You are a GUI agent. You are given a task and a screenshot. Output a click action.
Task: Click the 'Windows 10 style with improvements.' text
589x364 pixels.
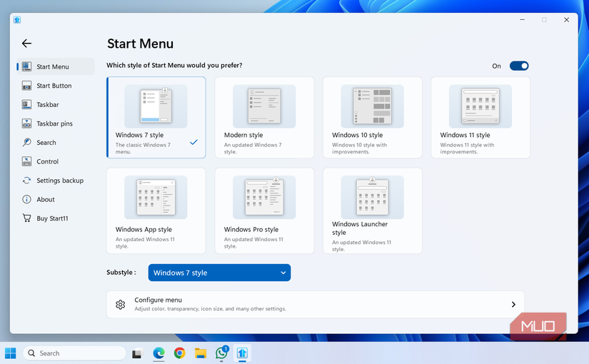click(x=360, y=148)
